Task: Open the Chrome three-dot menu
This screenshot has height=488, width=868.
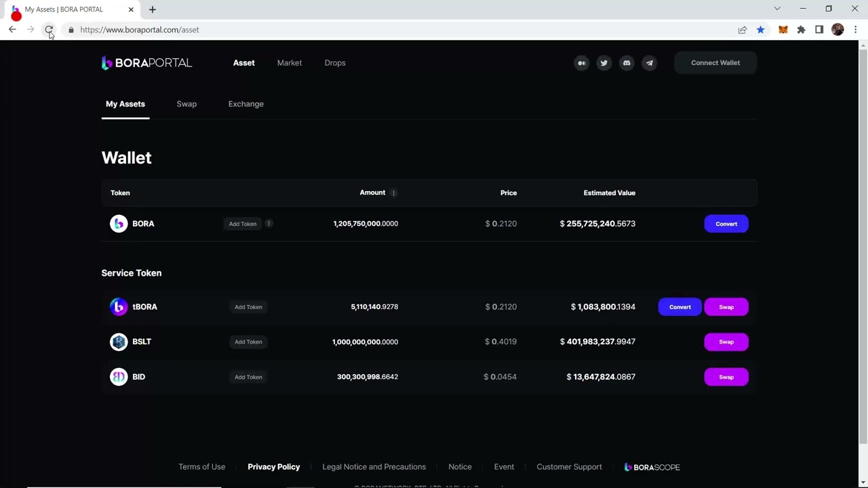Action: point(856,30)
